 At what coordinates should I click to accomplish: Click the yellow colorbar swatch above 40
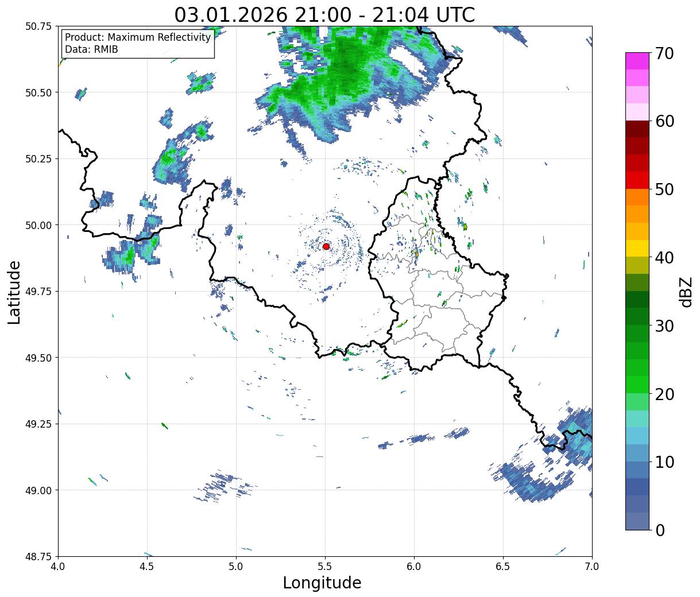(x=637, y=249)
